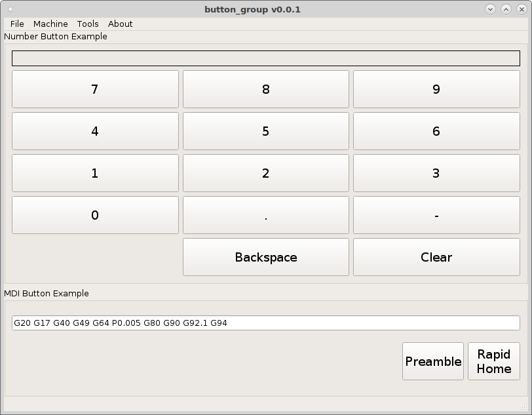Open the About menu
Image resolution: width=532 pixels, height=415 pixels.
[120, 24]
